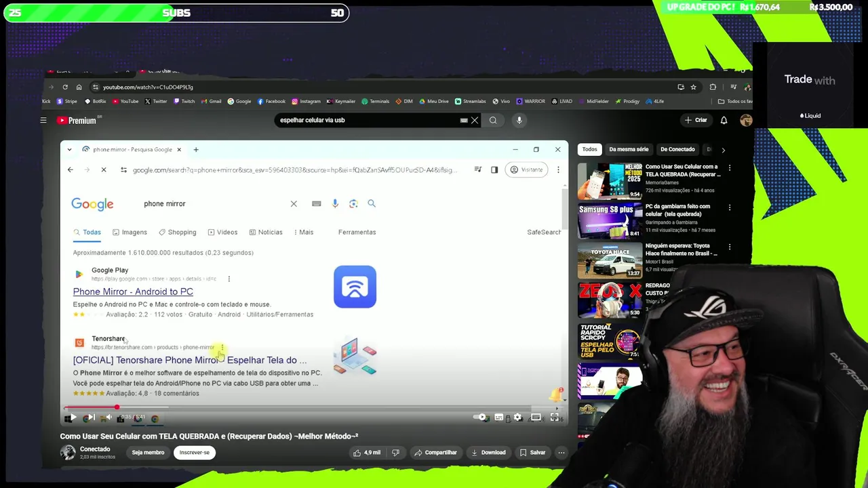Click the Compartilhar share button
The width and height of the screenshot is (868, 488).
435,452
